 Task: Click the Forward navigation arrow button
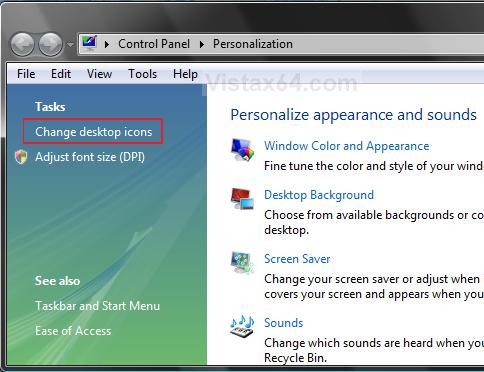50,44
